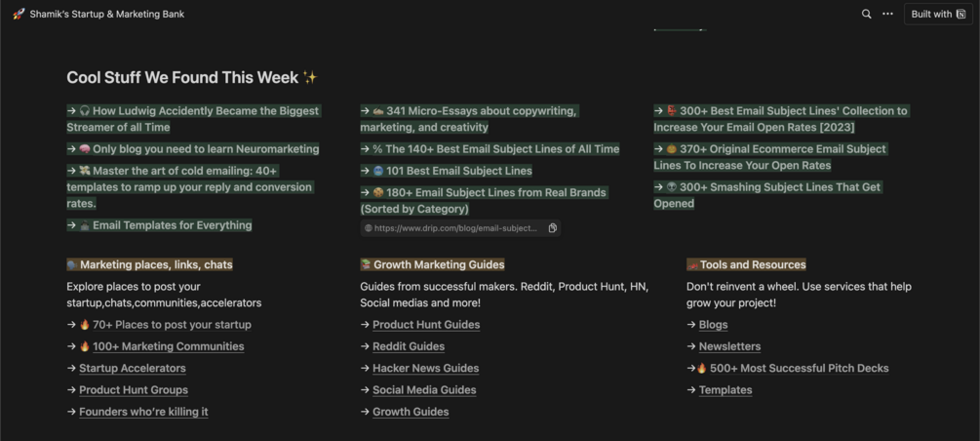The width and height of the screenshot is (980, 441).
Task: Open 100+ Marketing Communities link
Action: point(168,346)
